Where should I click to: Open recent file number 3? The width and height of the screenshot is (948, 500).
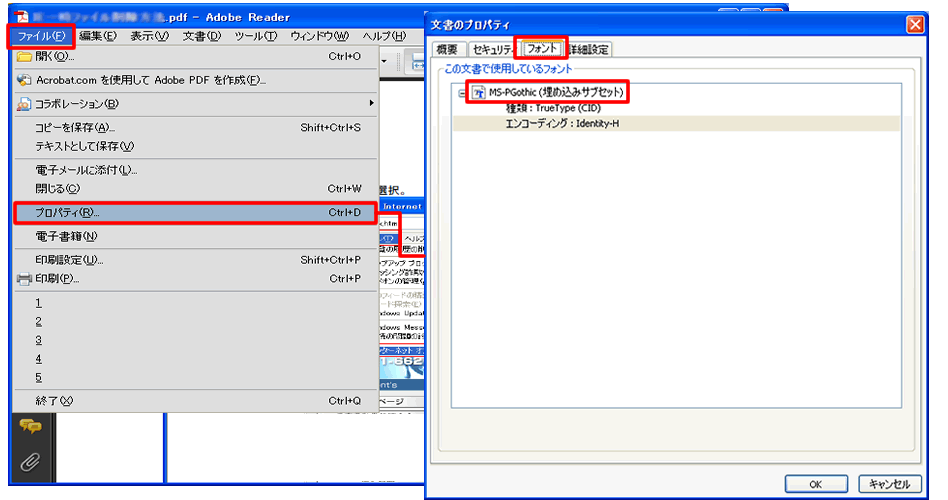tap(195, 340)
